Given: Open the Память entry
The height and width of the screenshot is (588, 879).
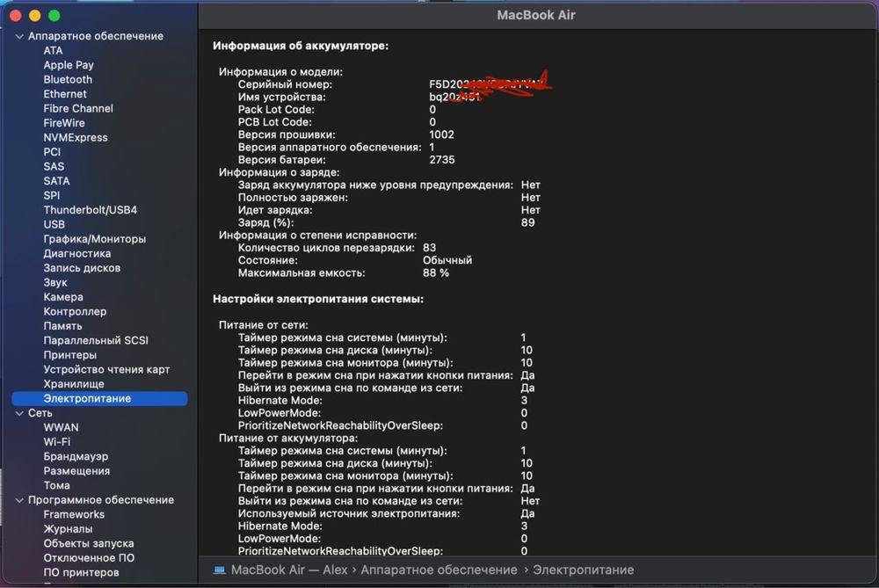Looking at the screenshot, I should coord(62,326).
